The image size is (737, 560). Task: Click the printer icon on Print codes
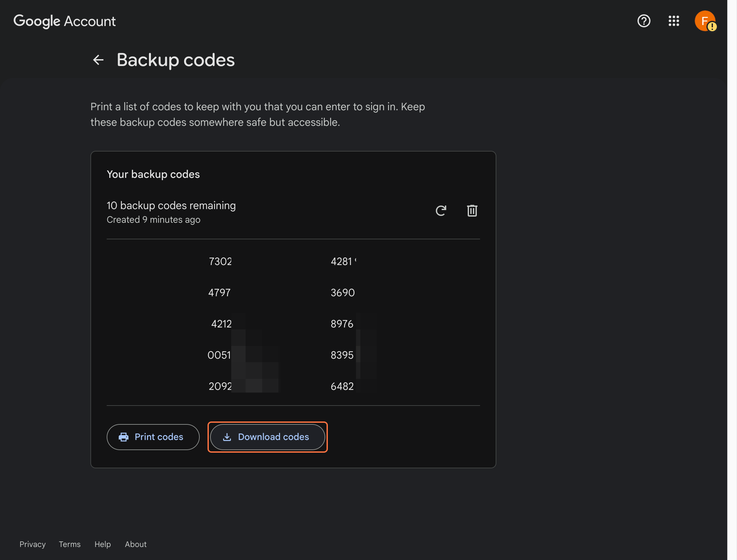tap(124, 437)
